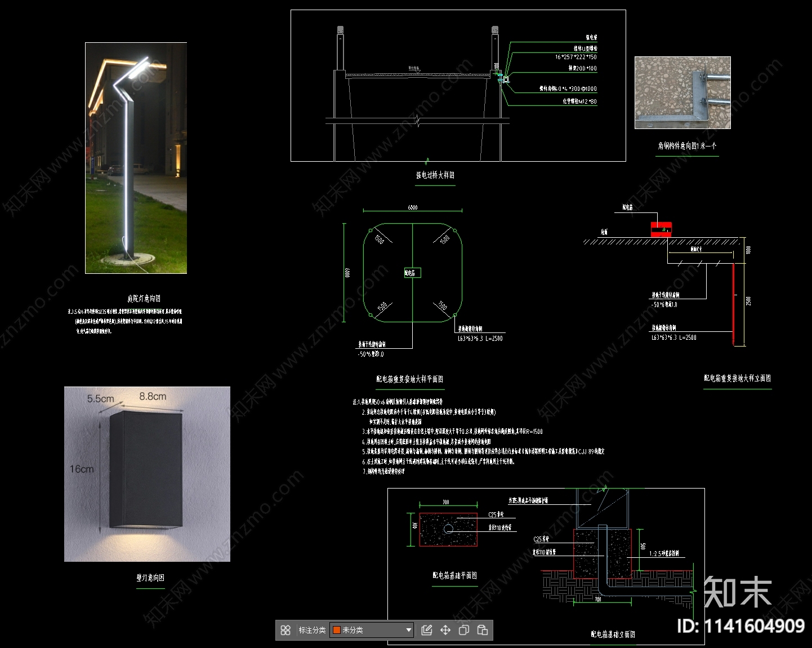Click the 配电箱重复接地大样立面图 title
This screenshot has width=812, height=648.
pyautogui.click(x=737, y=378)
